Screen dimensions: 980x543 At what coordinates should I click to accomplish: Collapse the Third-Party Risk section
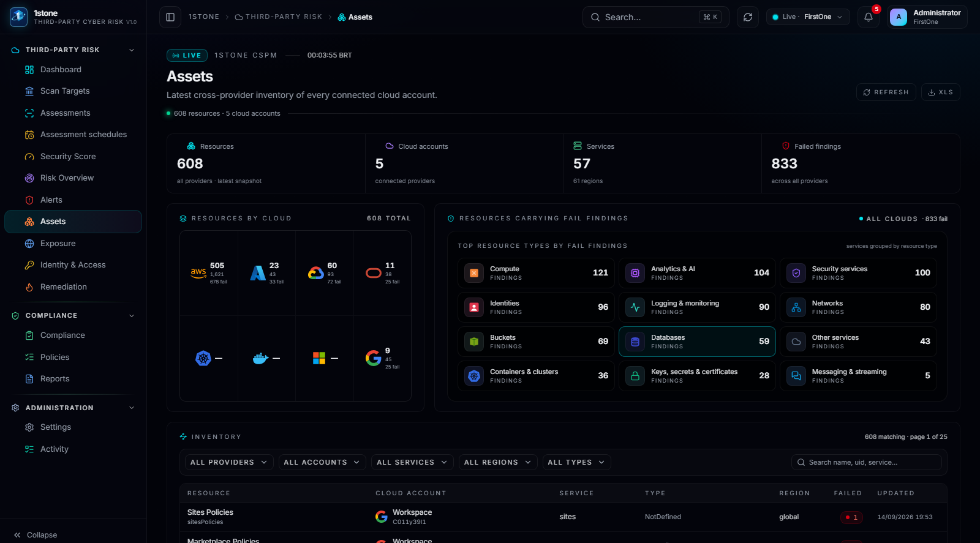pos(132,50)
